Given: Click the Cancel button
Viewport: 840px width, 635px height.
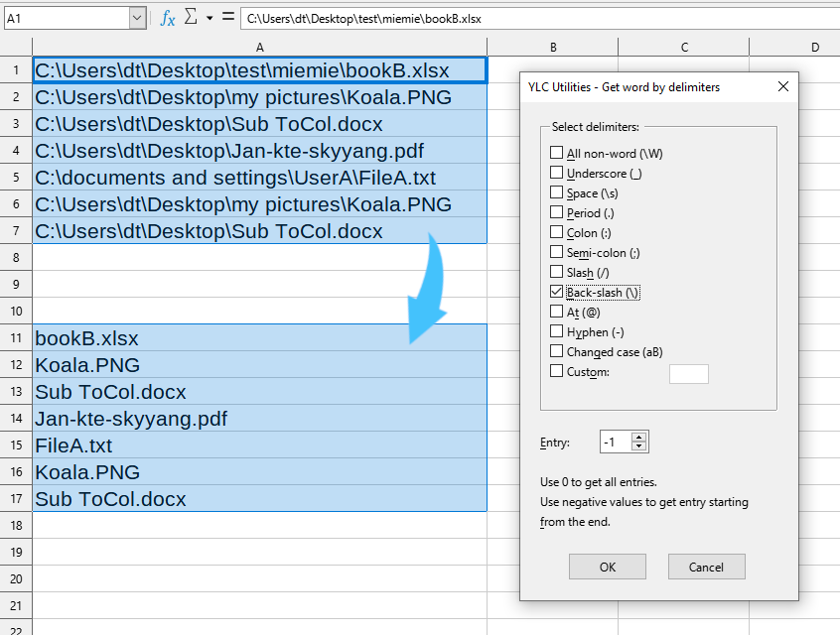Looking at the screenshot, I should pos(706,567).
